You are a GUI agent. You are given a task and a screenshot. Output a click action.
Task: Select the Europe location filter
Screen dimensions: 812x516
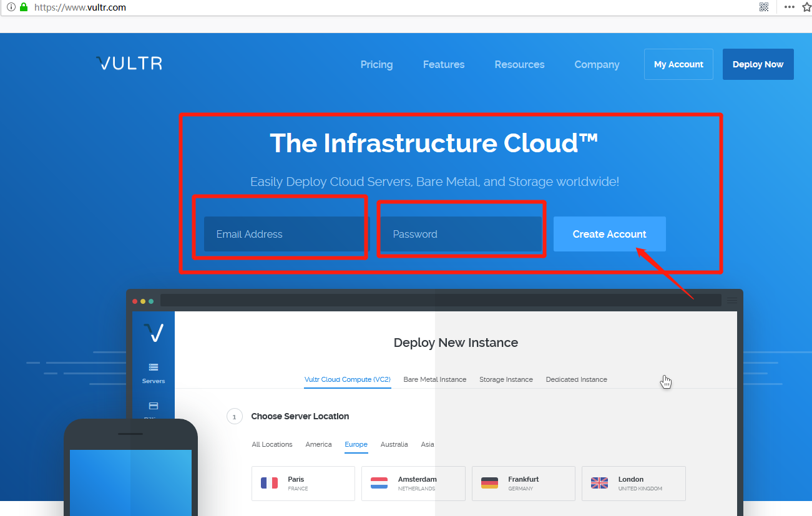coord(356,444)
